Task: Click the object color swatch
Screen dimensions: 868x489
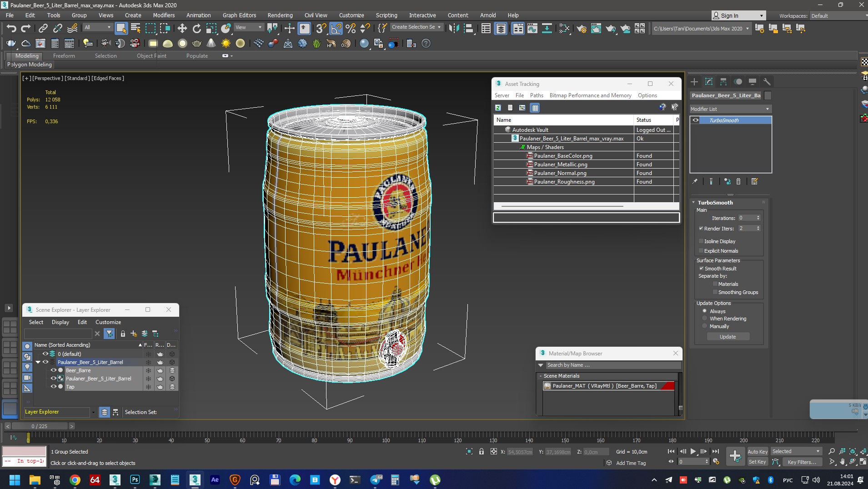Action: [x=768, y=95]
